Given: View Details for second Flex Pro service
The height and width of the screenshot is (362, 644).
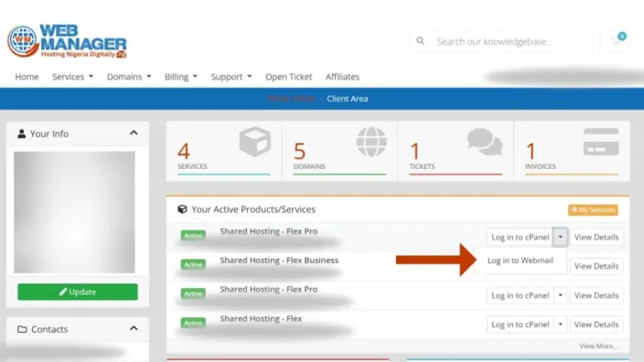Looking at the screenshot, I should coord(596,295).
